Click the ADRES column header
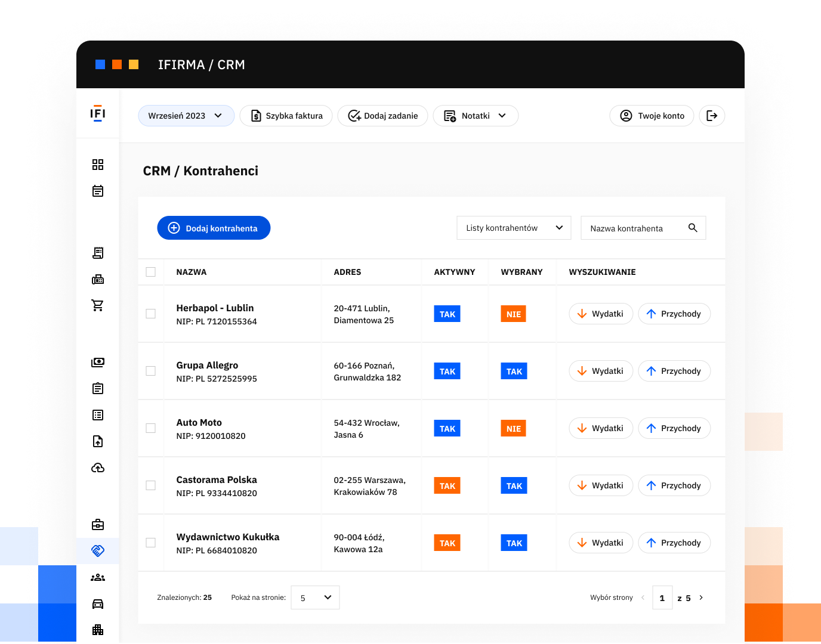The image size is (821, 644). pos(347,272)
